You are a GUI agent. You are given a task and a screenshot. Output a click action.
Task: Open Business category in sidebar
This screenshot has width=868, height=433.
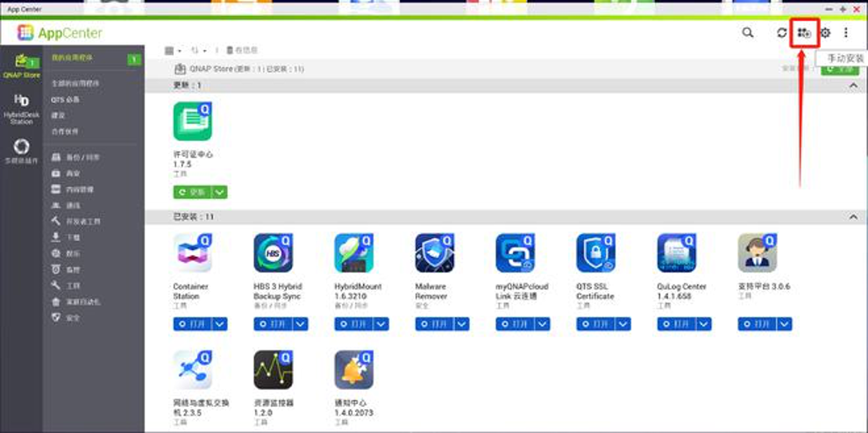[x=66, y=174]
